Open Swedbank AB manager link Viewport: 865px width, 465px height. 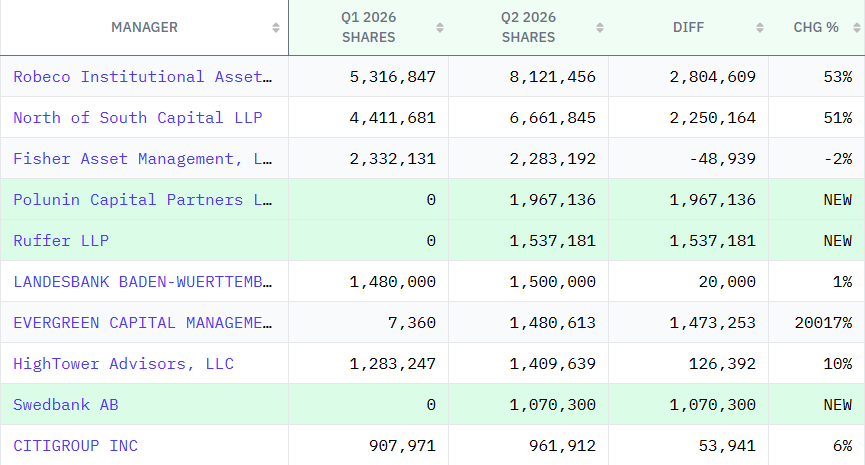[x=66, y=405]
